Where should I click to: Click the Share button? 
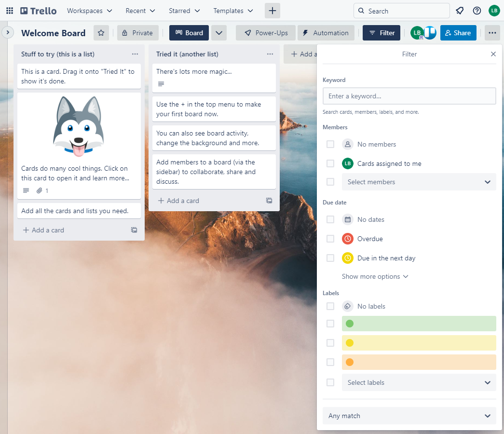(x=458, y=33)
